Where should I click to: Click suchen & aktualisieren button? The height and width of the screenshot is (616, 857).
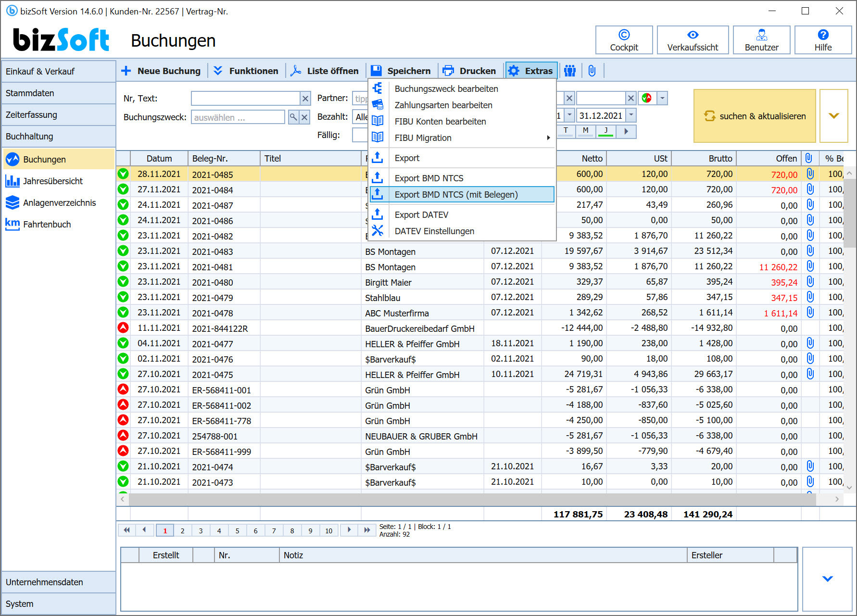point(754,116)
